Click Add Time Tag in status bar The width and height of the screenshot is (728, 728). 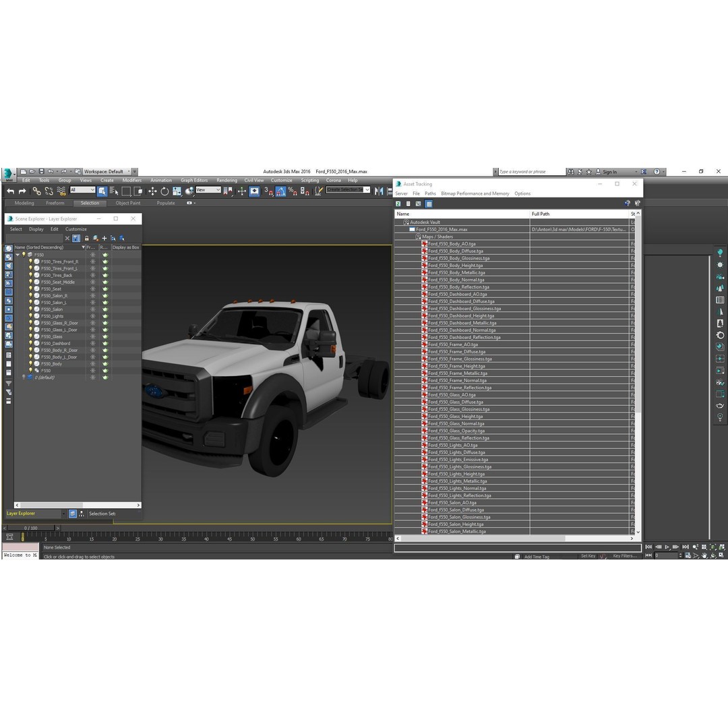click(537, 557)
